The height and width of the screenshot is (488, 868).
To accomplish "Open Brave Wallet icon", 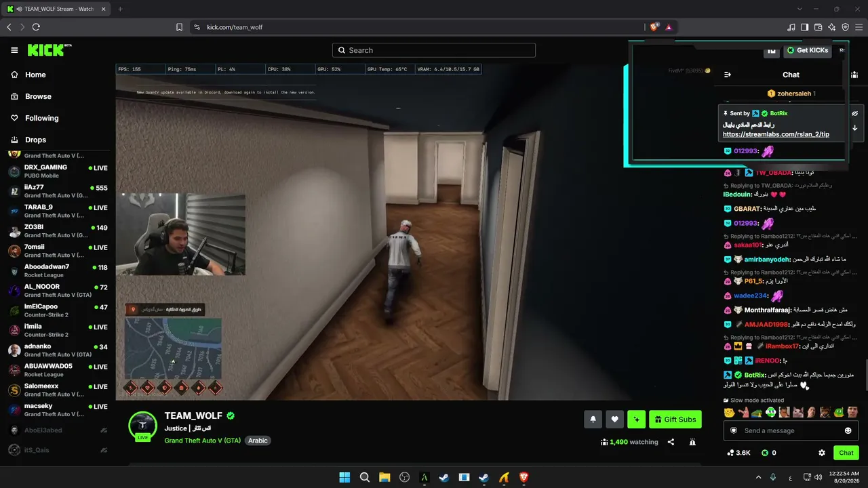I will pos(818,27).
